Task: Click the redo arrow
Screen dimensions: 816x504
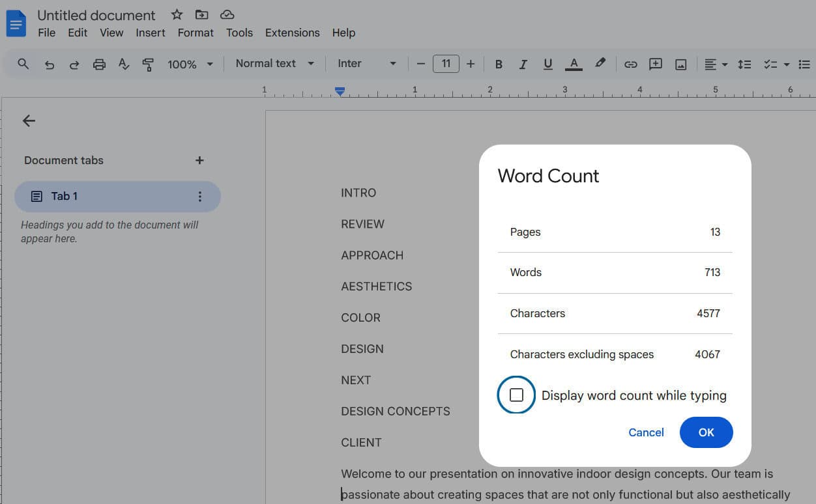Action: [74, 64]
